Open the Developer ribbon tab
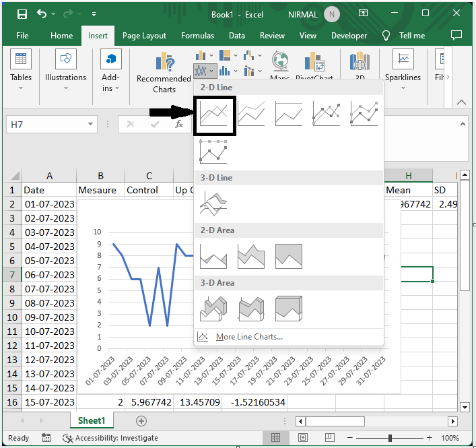Image resolution: width=476 pixels, height=448 pixels. click(349, 36)
